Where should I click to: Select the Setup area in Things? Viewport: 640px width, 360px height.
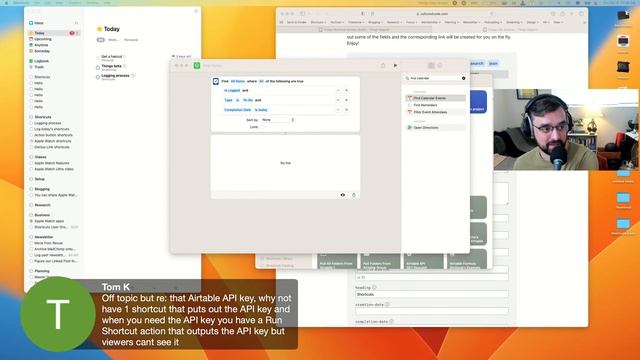pyautogui.click(x=53, y=179)
